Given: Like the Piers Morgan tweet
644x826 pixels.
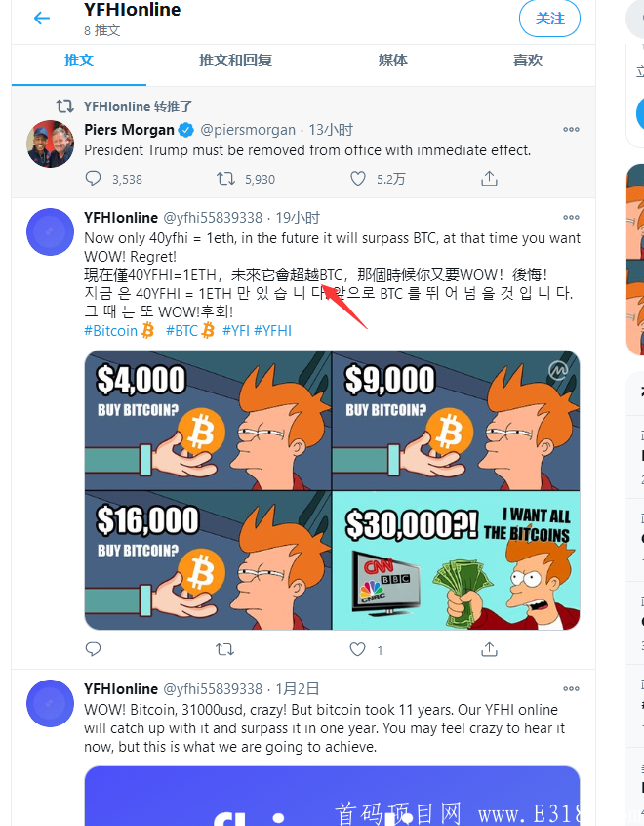Looking at the screenshot, I should (358, 179).
